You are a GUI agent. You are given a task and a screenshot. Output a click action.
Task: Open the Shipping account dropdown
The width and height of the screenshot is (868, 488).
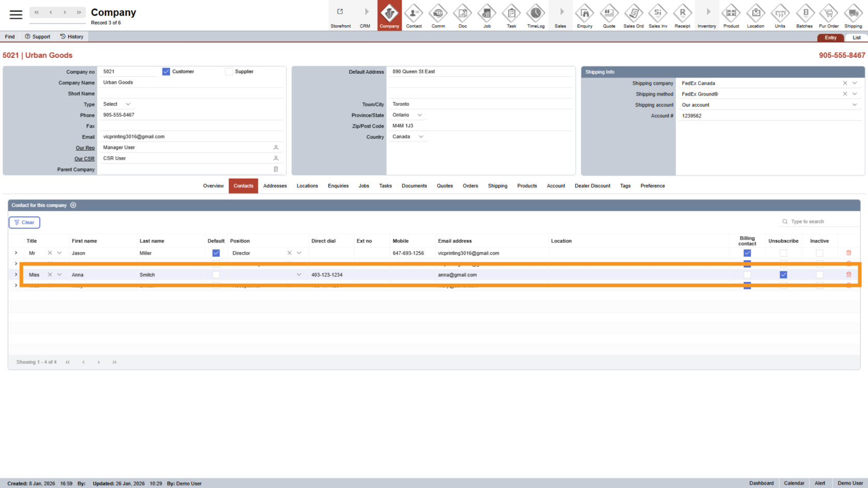click(855, 105)
